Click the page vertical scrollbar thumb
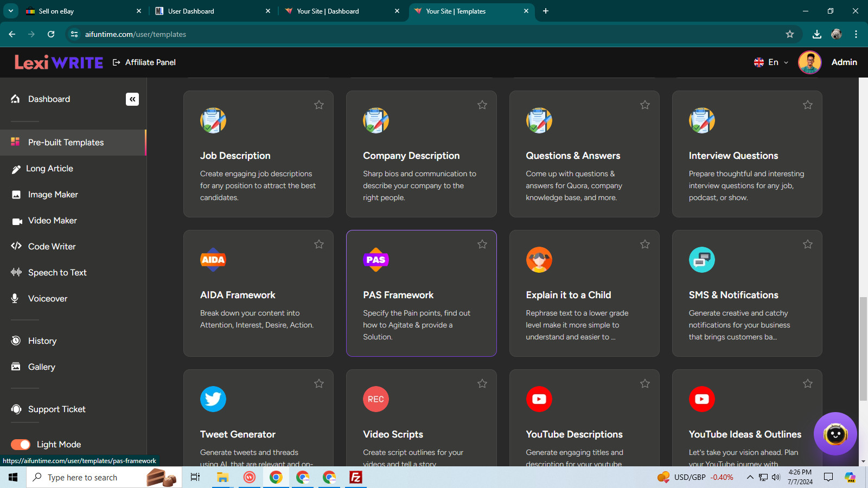The image size is (868, 488). coord(863,349)
